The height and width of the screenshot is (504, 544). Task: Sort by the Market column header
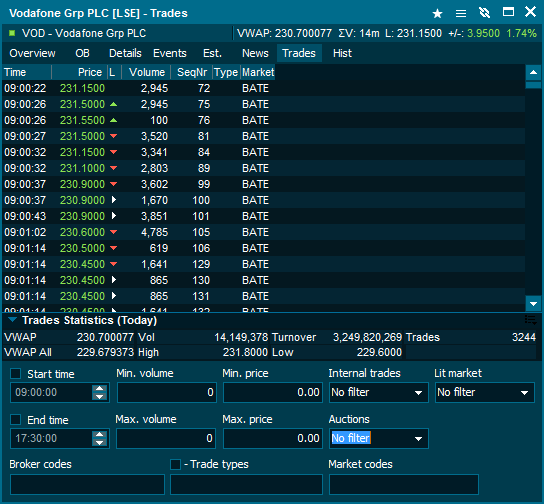point(258,72)
